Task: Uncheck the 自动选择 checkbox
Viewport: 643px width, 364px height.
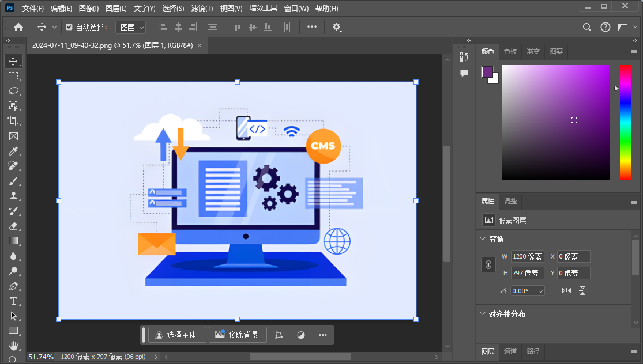Action: (69, 27)
